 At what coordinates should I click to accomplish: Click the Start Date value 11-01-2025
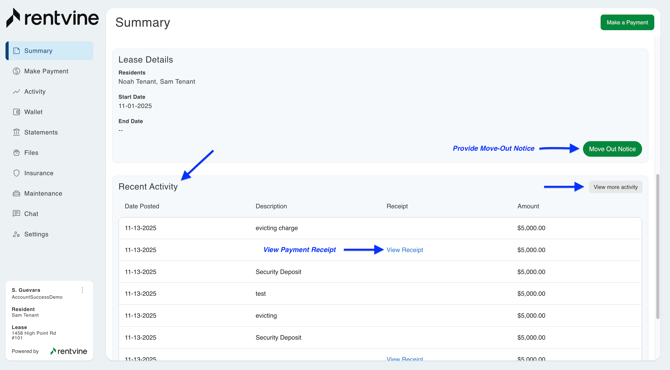click(135, 106)
